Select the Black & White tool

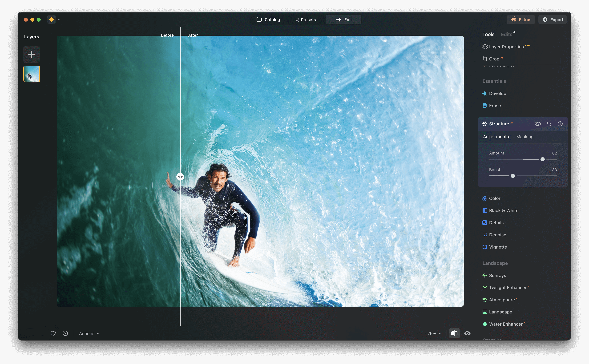504,210
